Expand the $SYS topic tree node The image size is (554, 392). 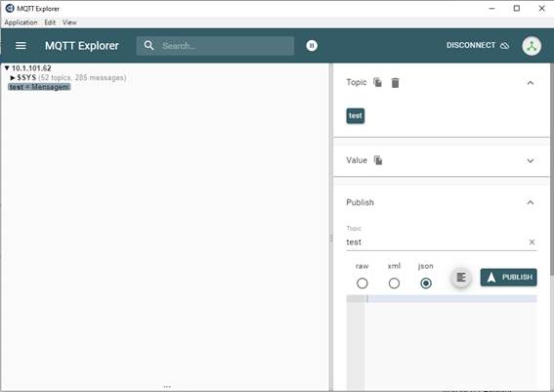point(13,77)
